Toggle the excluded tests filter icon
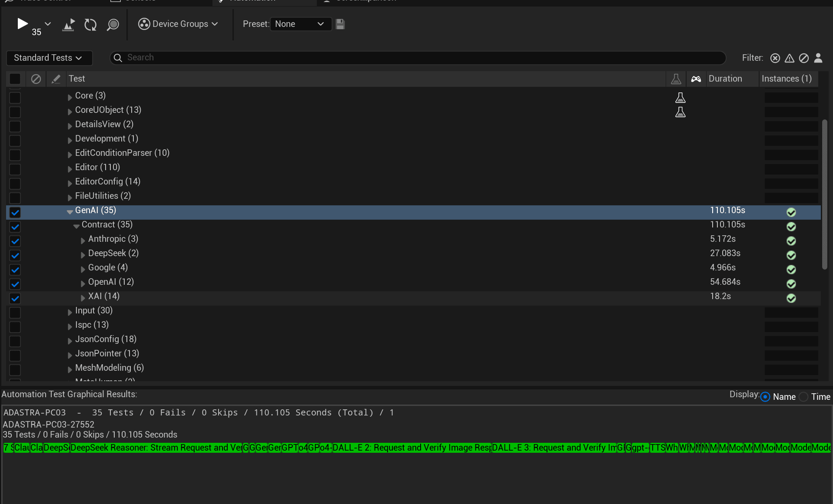833x504 pixels. (x=804, y=58)
